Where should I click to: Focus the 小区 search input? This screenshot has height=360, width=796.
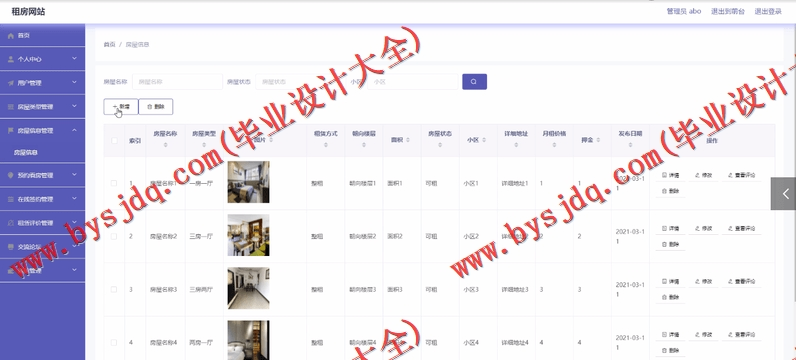click(x=413, y=82)
